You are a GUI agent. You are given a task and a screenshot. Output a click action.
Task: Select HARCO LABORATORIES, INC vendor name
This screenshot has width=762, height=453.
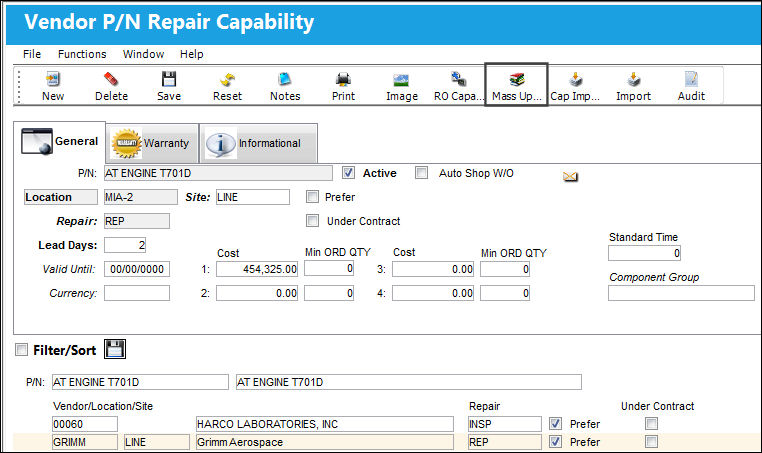325,424
